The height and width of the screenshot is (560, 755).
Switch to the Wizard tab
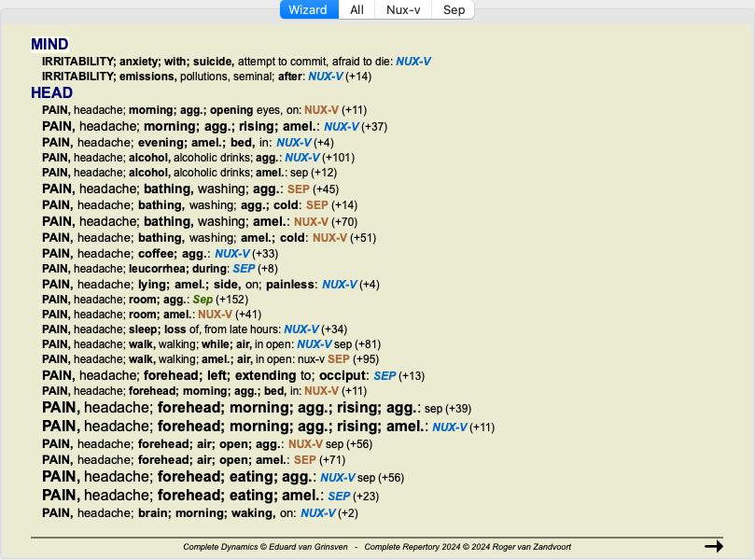click(309, 9)
